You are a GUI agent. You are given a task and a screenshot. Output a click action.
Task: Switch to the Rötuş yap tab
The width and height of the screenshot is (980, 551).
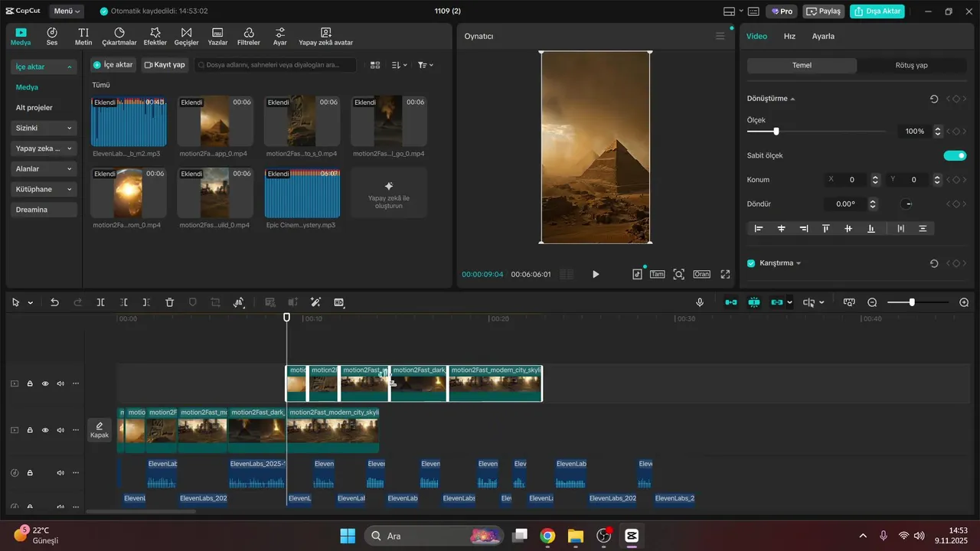pos(911,66)
